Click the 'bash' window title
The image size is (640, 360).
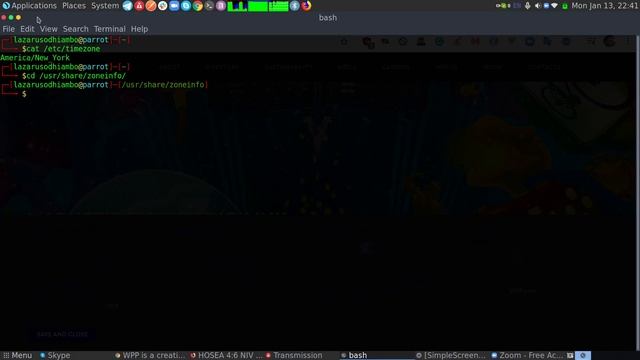pyautogui.click(x=328, y=18)
